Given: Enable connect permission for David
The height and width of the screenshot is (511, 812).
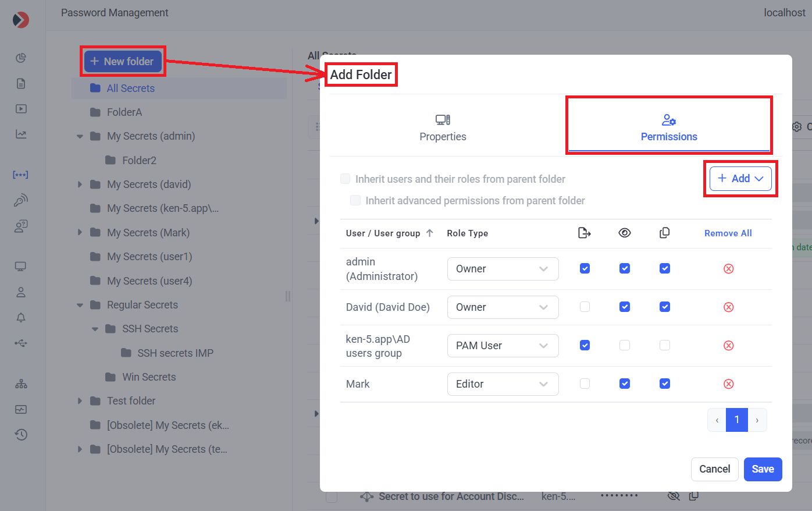Looking at the screenshot, I should coord(585,307).
